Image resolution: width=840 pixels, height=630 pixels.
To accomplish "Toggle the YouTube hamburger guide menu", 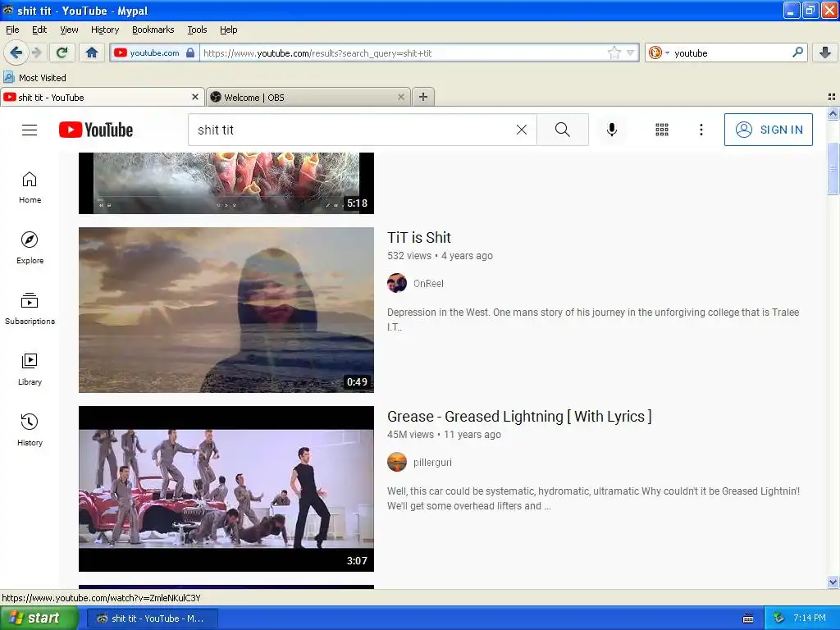I will pyautogui.click(x=30, y=130).
